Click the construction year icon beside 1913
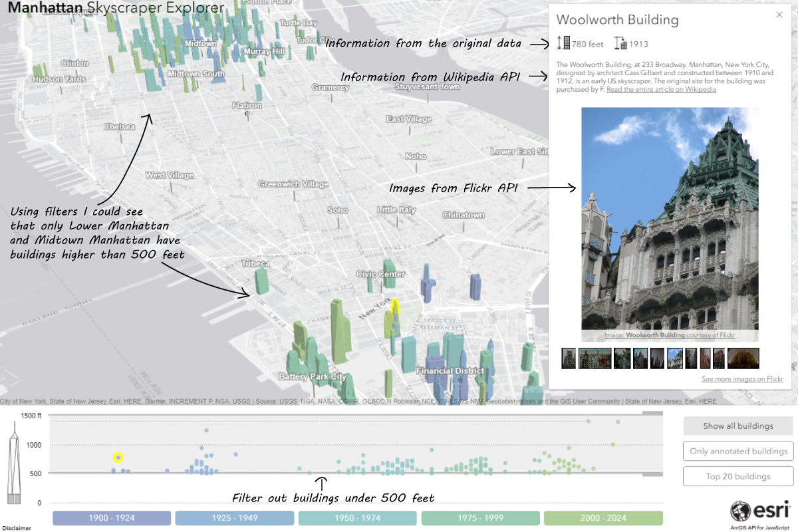Screen dimensions: 798x532 [620, 44]
